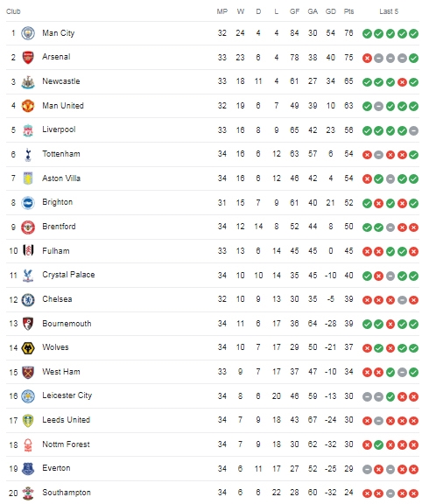Click the Everton club crest
This screenshot has height=504, width=429.
click(28, 469)
